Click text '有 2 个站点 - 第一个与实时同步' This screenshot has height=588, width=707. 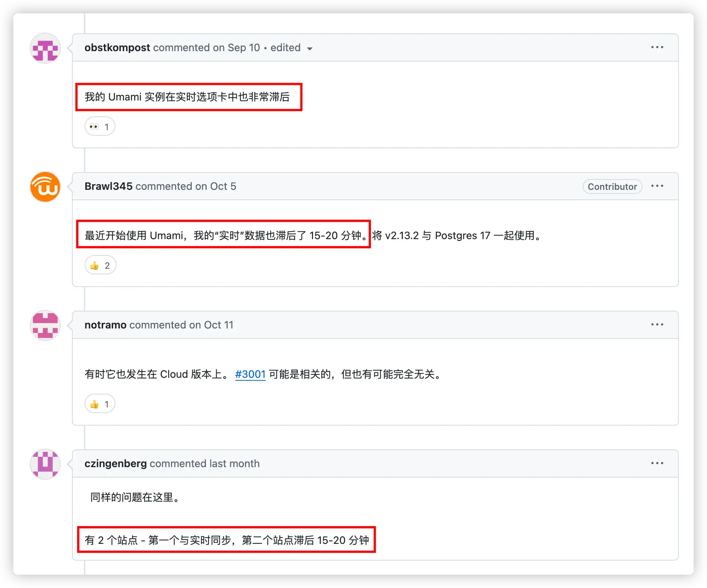[158, 540]
